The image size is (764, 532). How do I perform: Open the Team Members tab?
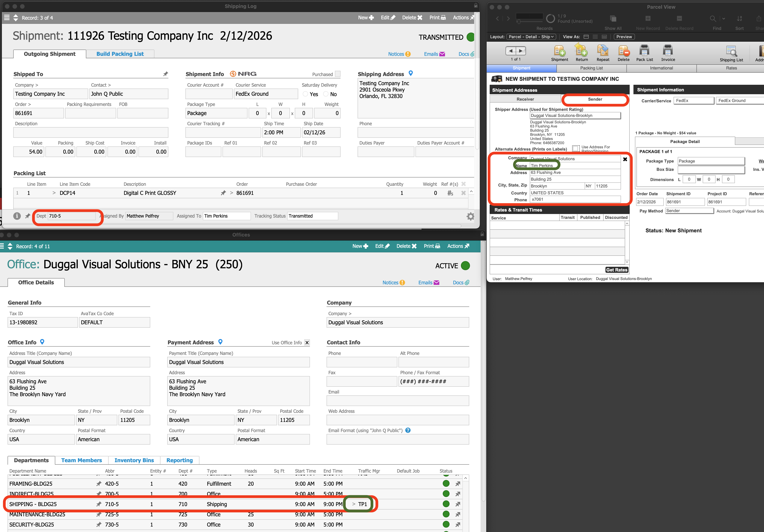(x=82, y=460)
